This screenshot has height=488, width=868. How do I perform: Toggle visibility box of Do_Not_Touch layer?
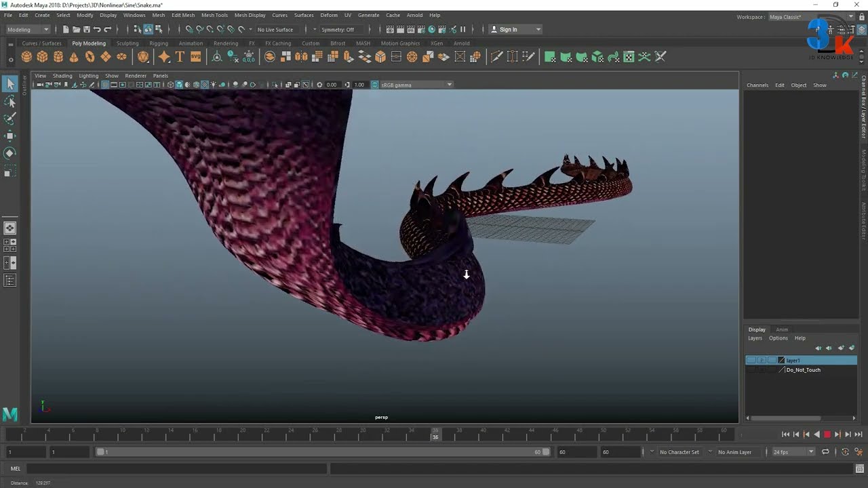[x=751, y=370]
